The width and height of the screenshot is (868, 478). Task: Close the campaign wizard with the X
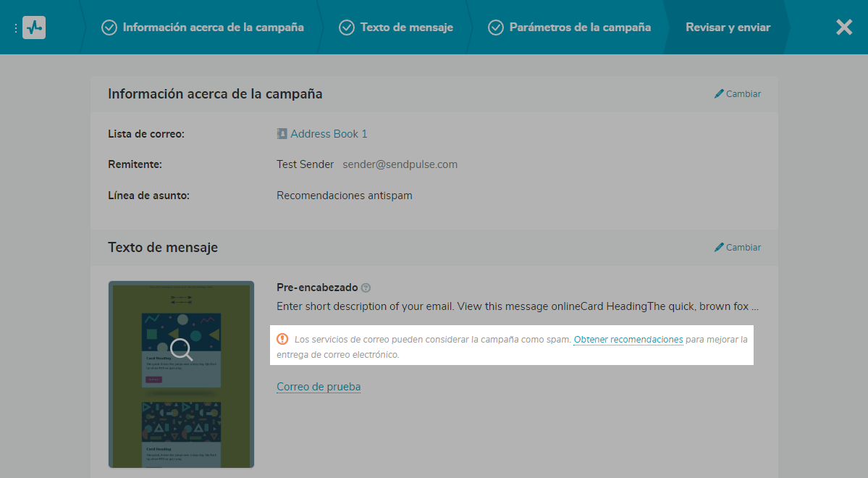[x=844, y=28]
